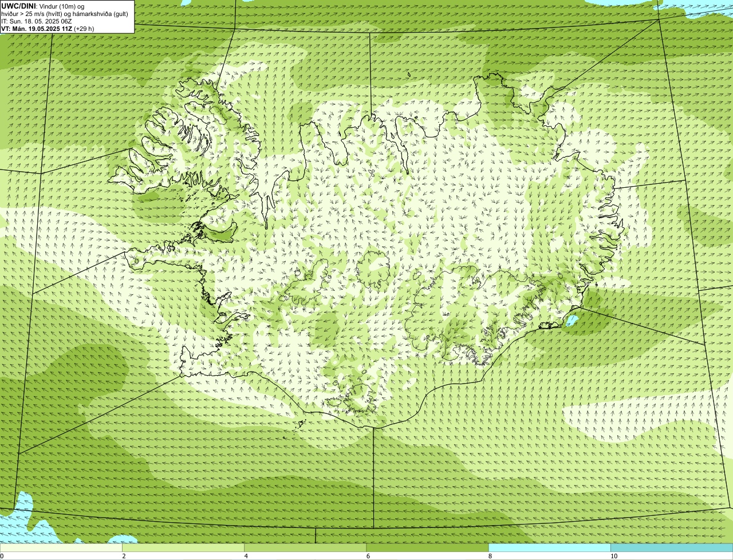Click the above 10 m/s teal legend segment
This screenshot has height=560, width=733.
pyautogui.click(x=672, y=548)
